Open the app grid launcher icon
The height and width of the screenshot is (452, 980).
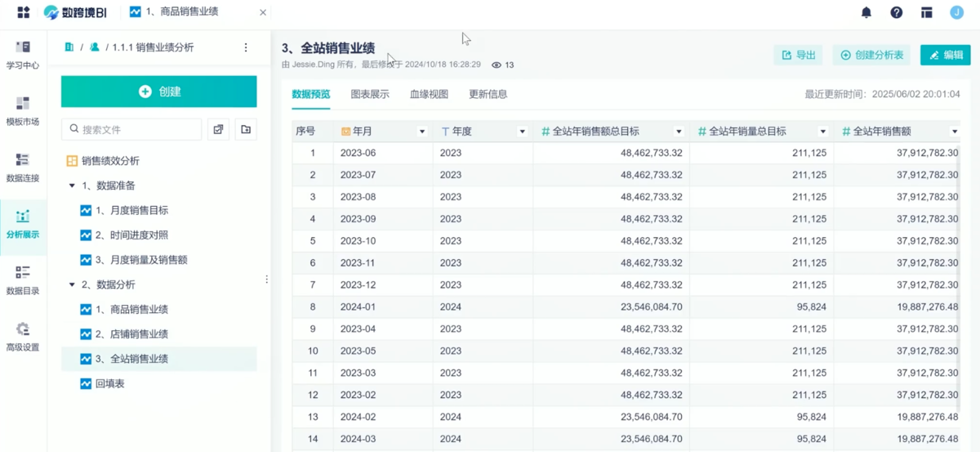tap(23, 12)
